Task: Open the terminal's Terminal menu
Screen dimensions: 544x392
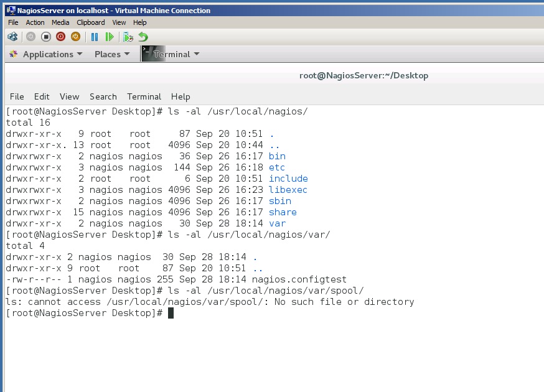Action: (x=144, y=96)
